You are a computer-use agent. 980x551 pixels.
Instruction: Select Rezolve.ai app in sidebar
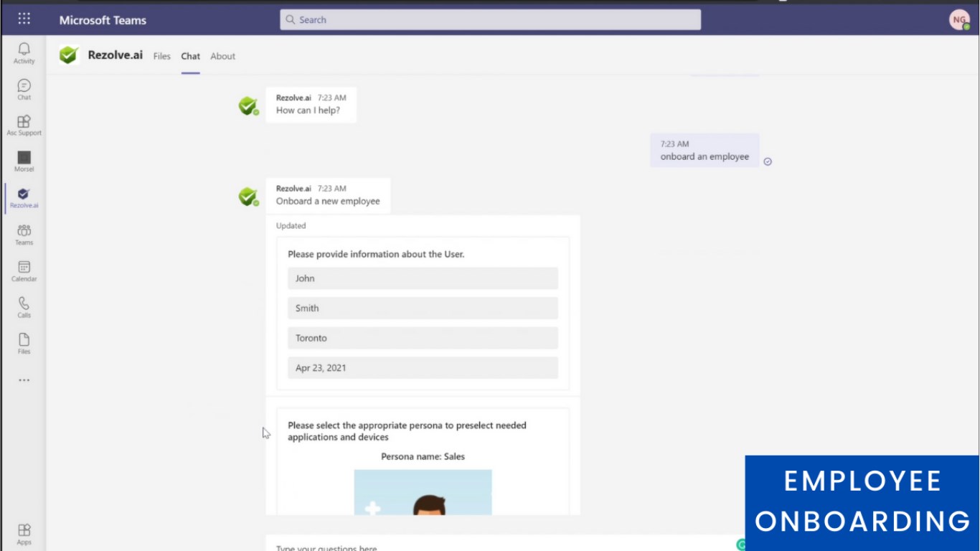[24, 197]
